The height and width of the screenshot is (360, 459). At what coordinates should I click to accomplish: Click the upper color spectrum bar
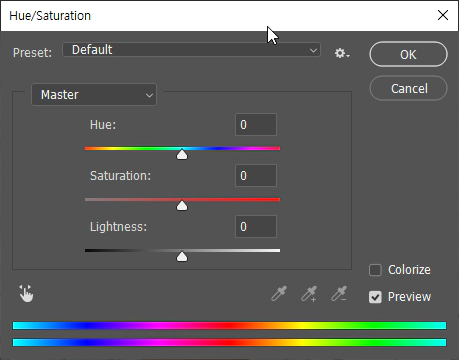point(229,326)
